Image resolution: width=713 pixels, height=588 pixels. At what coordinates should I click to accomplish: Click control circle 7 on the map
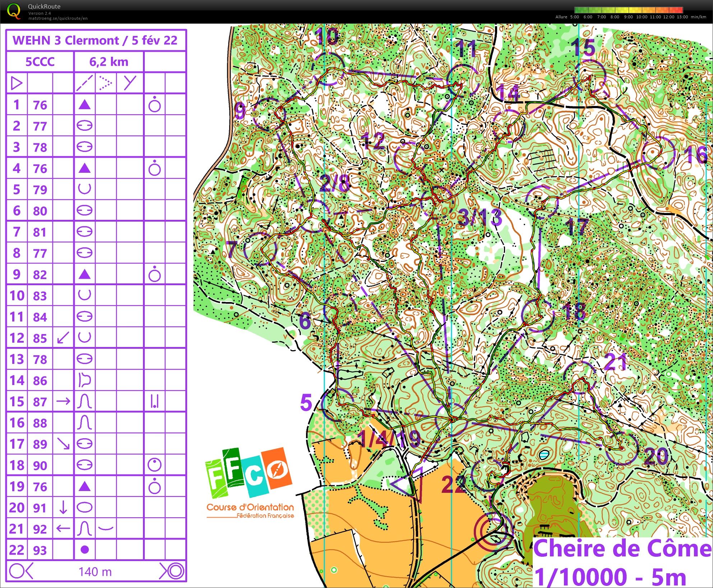pyautogui.click(x=260, y=249)
